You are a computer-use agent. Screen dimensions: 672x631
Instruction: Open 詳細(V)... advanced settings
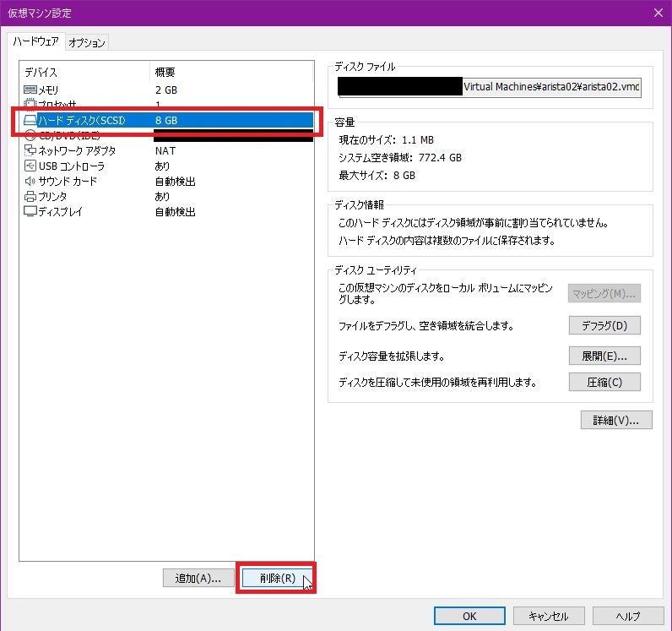[616, 421]
